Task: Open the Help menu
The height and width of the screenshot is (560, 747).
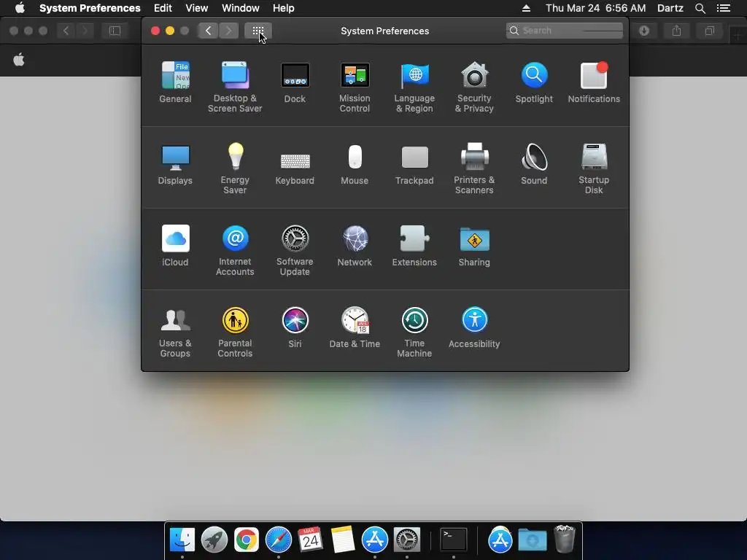Action: click(x=284, y=8)
